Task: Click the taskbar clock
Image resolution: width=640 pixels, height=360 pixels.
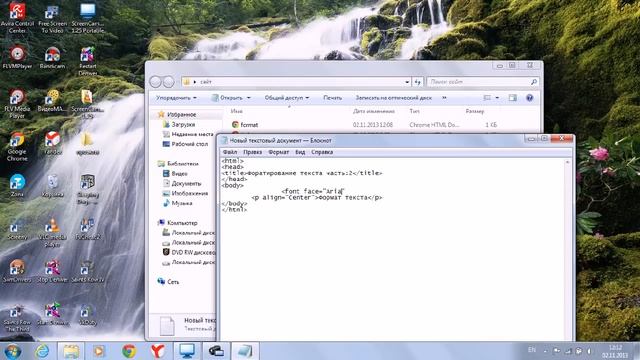Action: pyautogui.click(x=615, y=351)
